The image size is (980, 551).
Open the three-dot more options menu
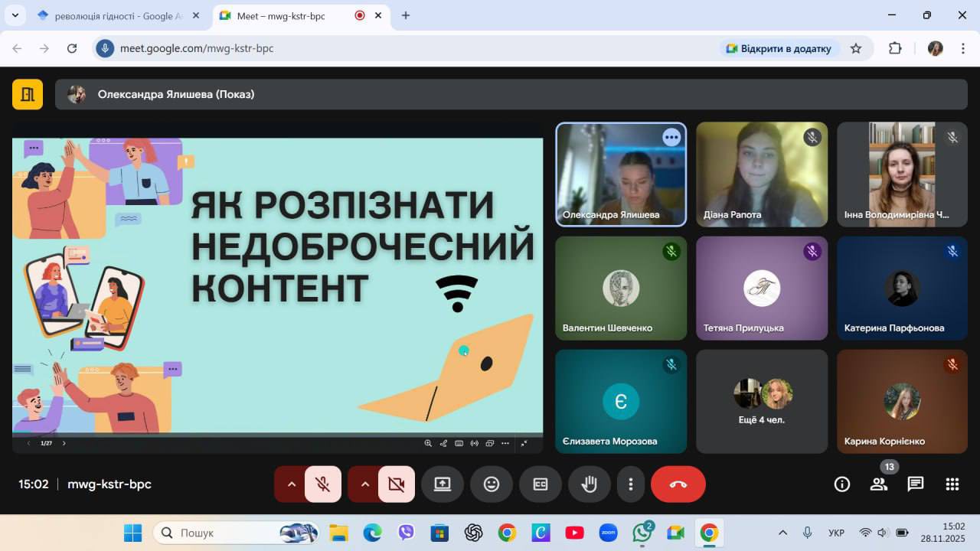pos(630,484)
